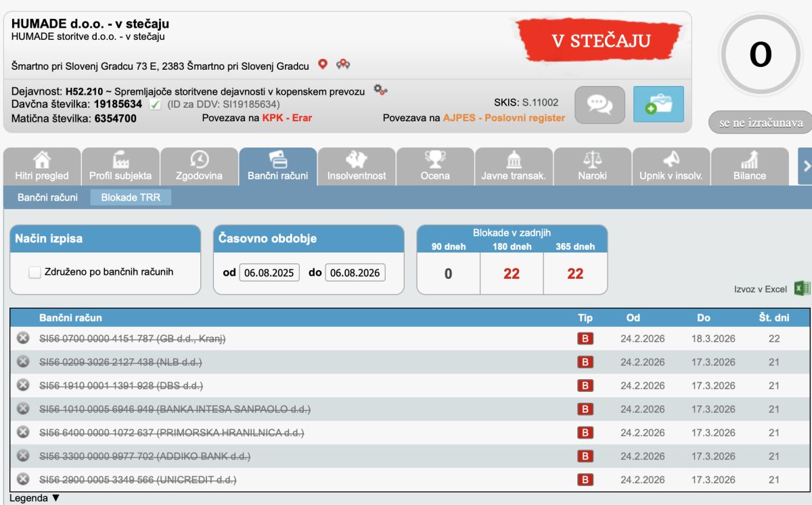Open the multi-pin route map icon
The image size is (812, 505).
343,64
